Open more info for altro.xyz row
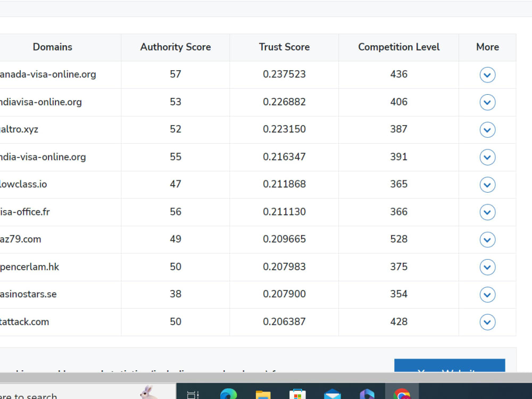The image size is (532, 399). coord(487,130)
